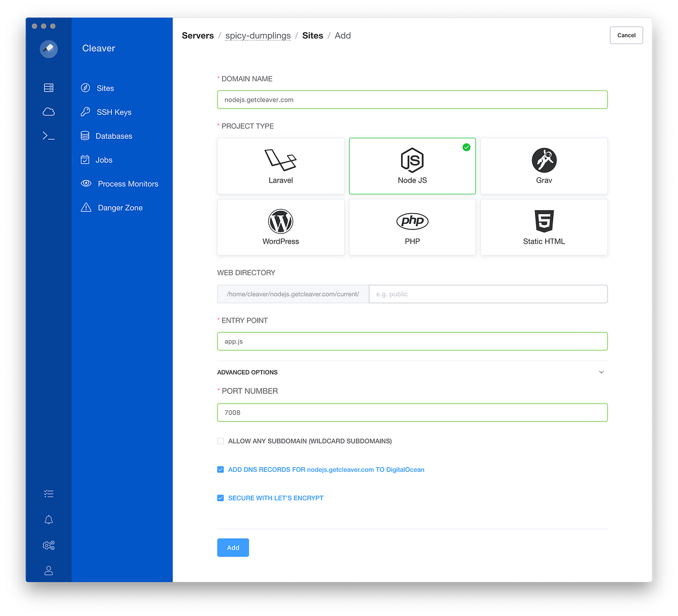Disable Secure With Let's Encrypt
The image size is (678, 616).
[220, 498]
